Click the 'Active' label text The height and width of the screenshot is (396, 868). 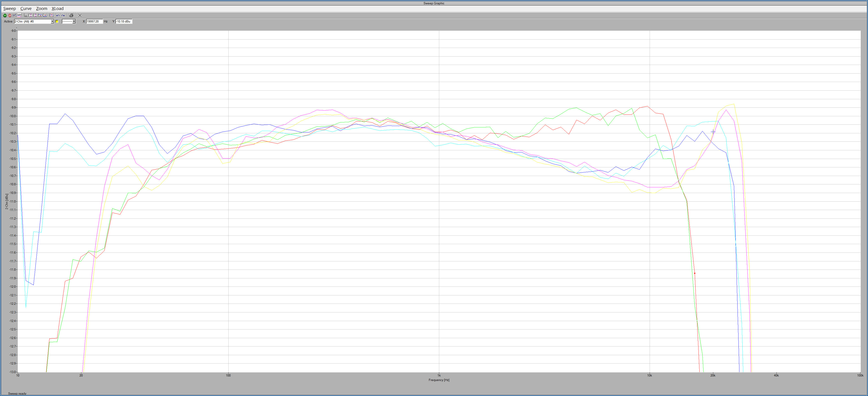(8, 22)
